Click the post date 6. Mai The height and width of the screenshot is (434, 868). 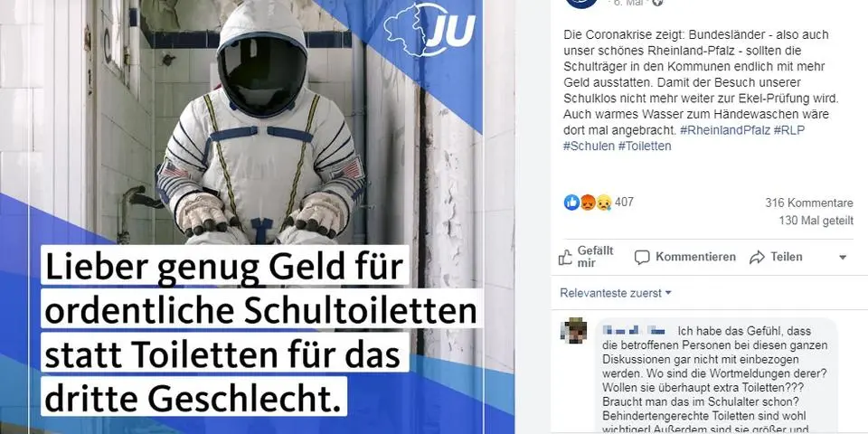click(627, 2)
